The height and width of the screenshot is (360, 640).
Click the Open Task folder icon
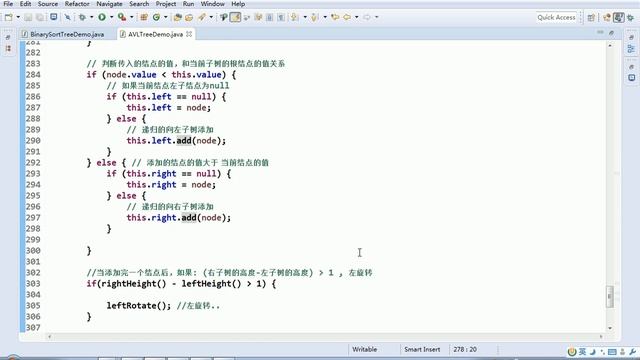coord(189,17)
